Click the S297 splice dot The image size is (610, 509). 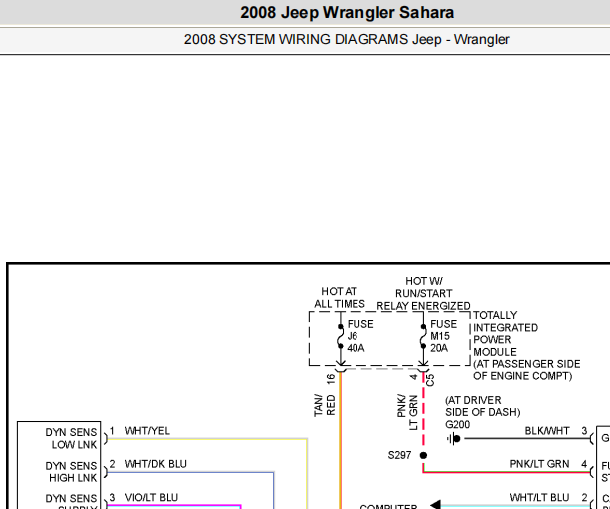click(x=423, y=455)
